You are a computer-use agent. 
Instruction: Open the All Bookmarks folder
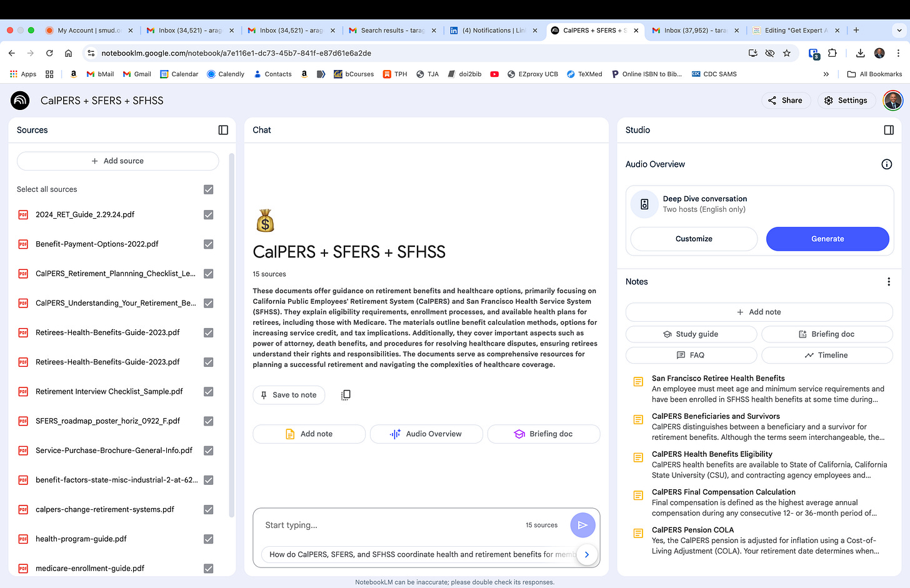click(x=874, y=74)
